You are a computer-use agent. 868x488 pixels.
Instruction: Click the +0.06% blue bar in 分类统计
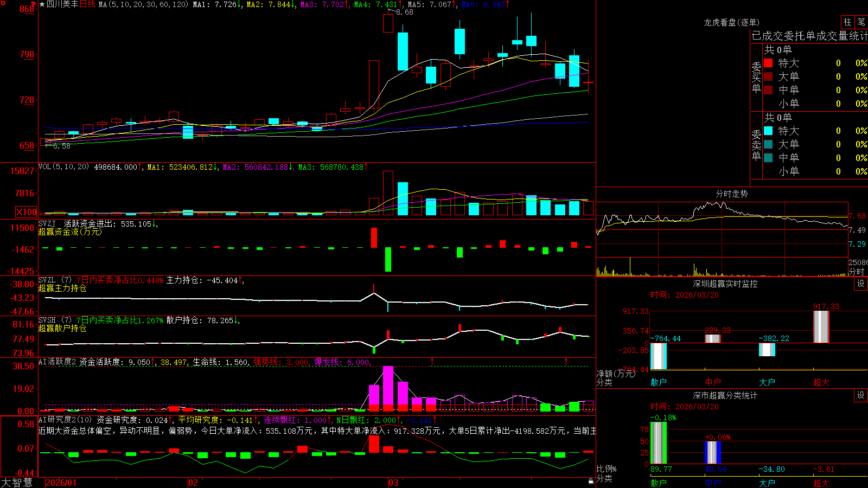[x=713, y=452]
